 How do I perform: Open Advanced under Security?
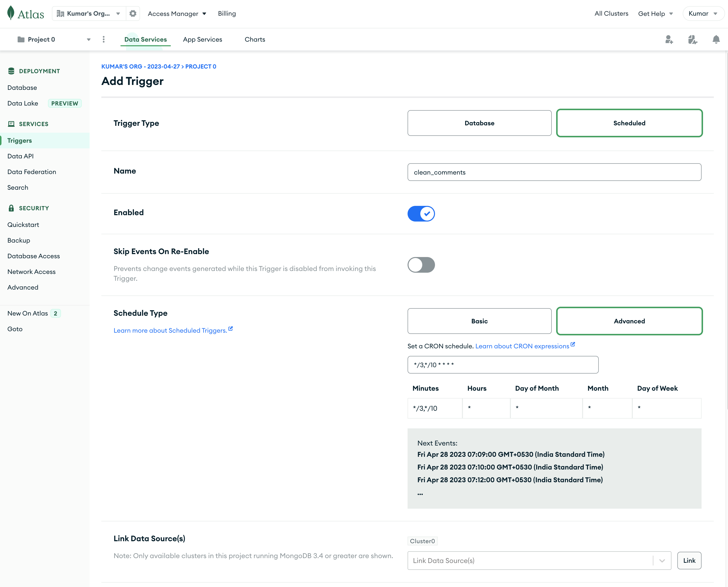pyautogui.click(x=23, y=287)
